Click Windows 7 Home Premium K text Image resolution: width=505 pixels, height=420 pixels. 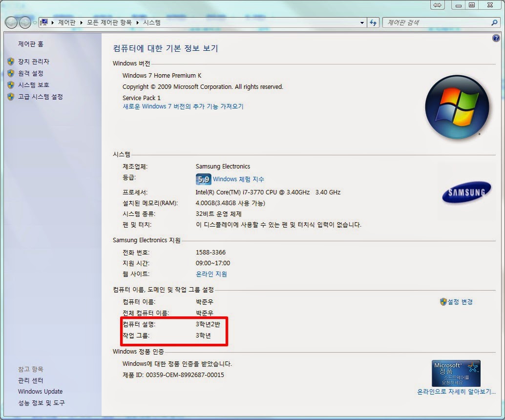162,76
